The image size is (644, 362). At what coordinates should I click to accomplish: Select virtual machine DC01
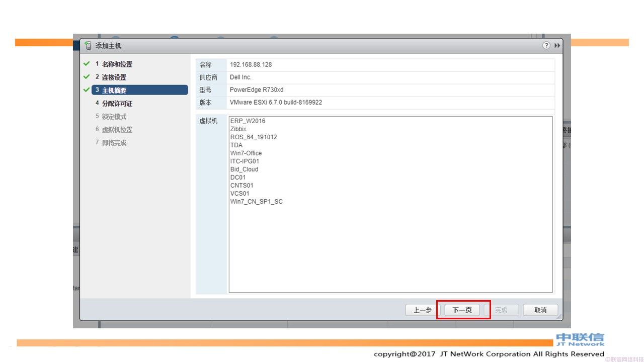pos(238,177)
